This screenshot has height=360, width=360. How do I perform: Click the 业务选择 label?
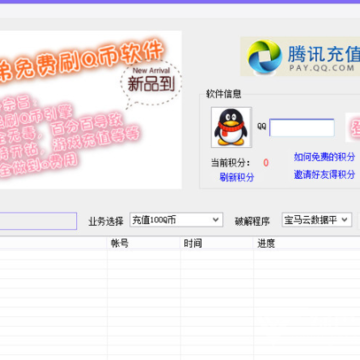pos(106,221)
